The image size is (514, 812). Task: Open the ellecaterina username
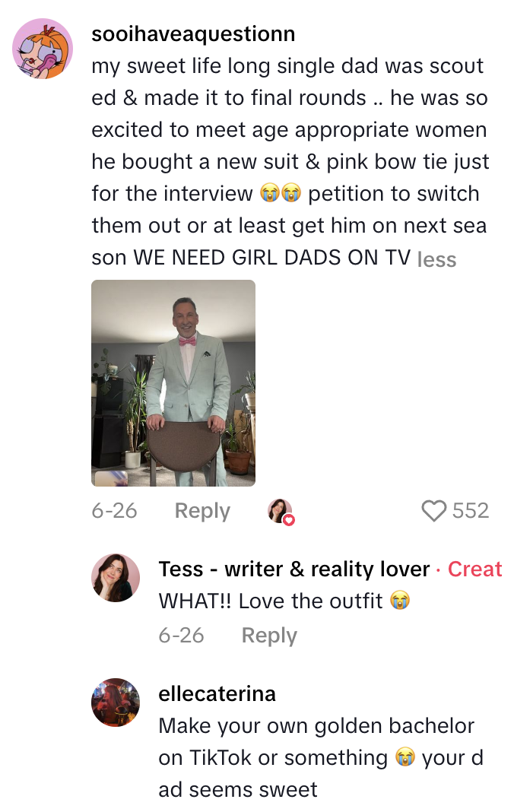217,694
